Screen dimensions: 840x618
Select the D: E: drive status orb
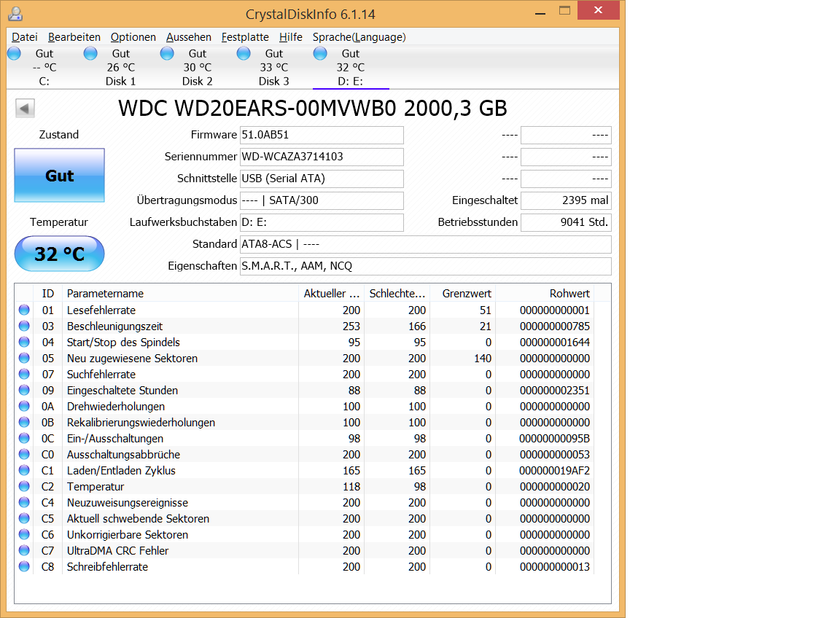point(321,53)
